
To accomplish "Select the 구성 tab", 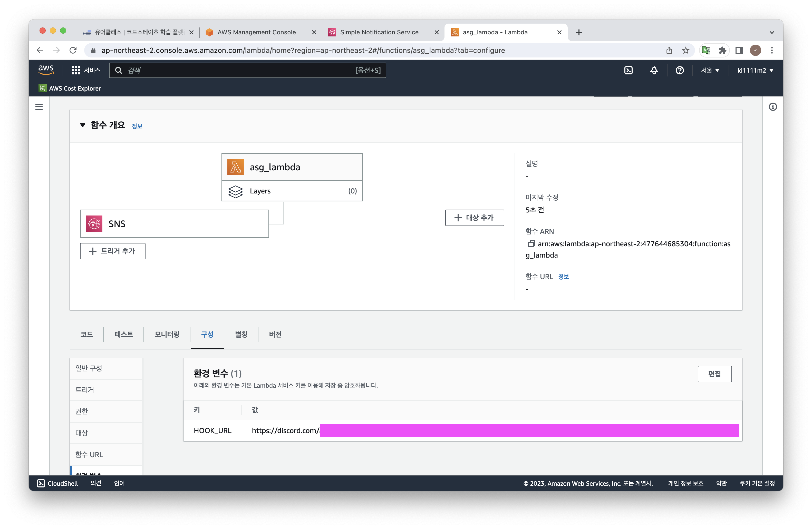I will click(x=207, y=334).
